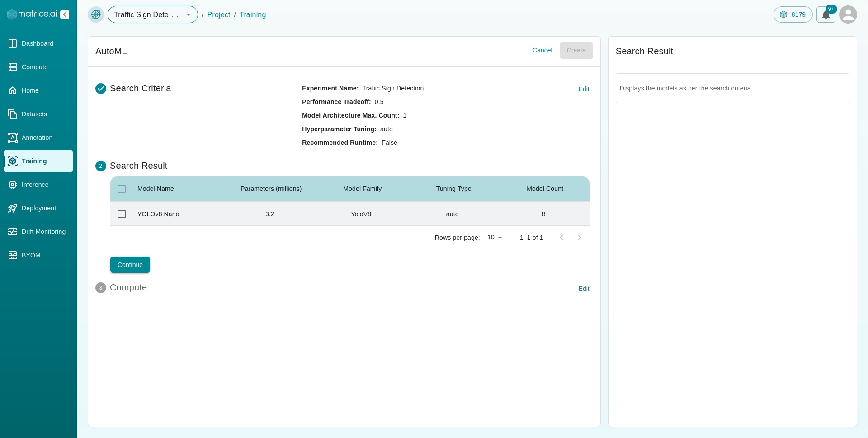
Task: Click the step 3 Compute badge
Action: tap(101, 288)
